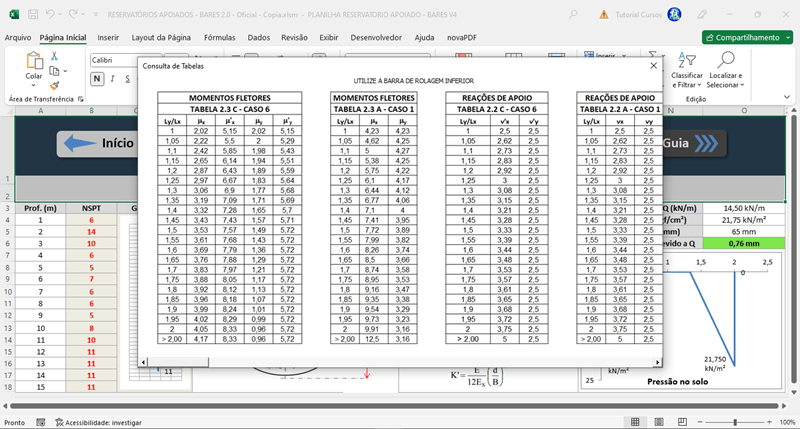
Task: Open the Fórmulas ribbon tab
Action: 219,38
